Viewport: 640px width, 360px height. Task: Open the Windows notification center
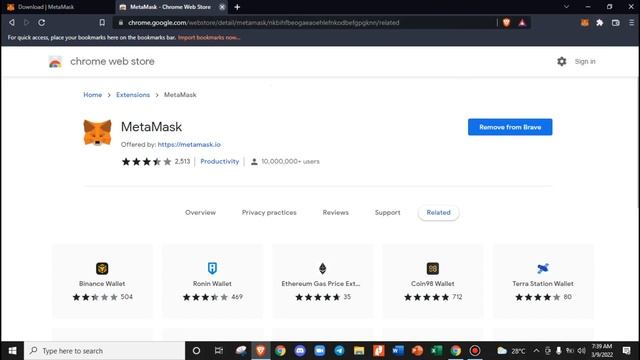click(x=627, y=351)
